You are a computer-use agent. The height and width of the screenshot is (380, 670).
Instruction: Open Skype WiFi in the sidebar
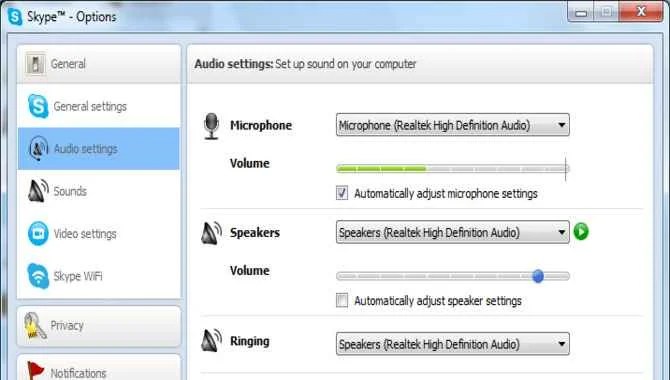click(99, 276)
